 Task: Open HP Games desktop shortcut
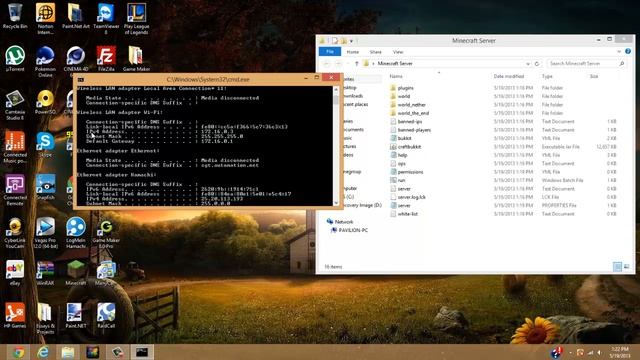(x=15, y=315)
